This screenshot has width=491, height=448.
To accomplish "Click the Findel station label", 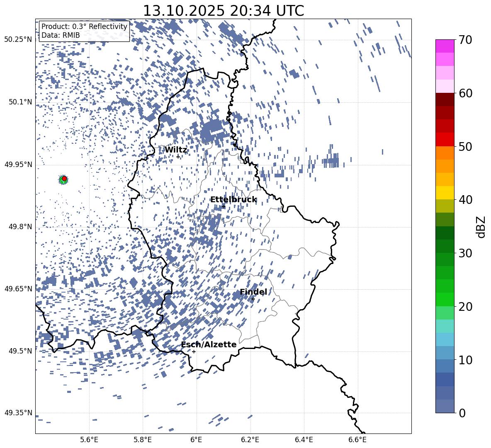I will (253, 292).
